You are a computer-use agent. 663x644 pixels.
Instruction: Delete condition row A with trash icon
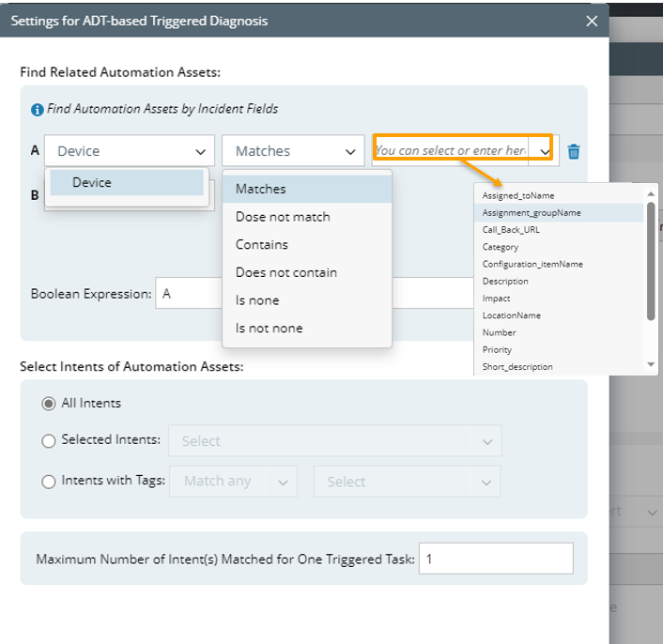click(x=574, y=151)
